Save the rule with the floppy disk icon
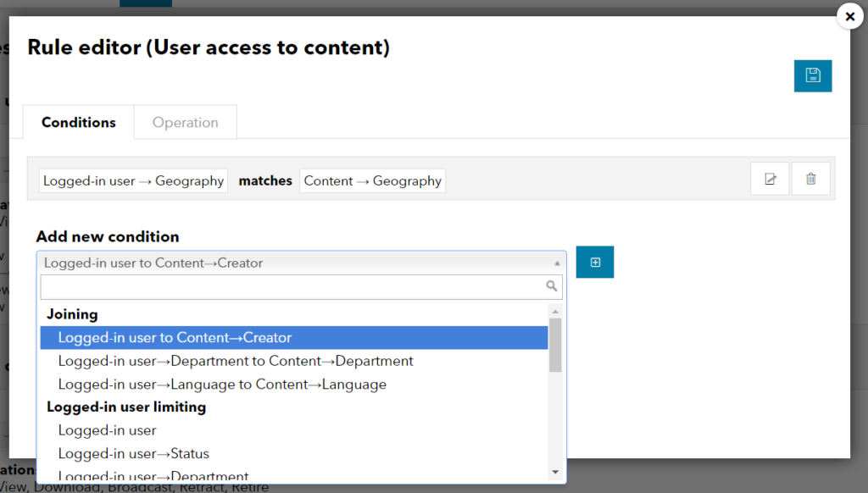 tap(813, 75)
